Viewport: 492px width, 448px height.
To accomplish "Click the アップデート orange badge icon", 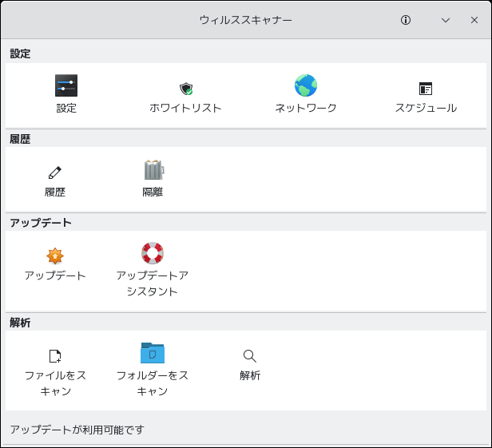I will pyautogui.click(x=55, y=256).
